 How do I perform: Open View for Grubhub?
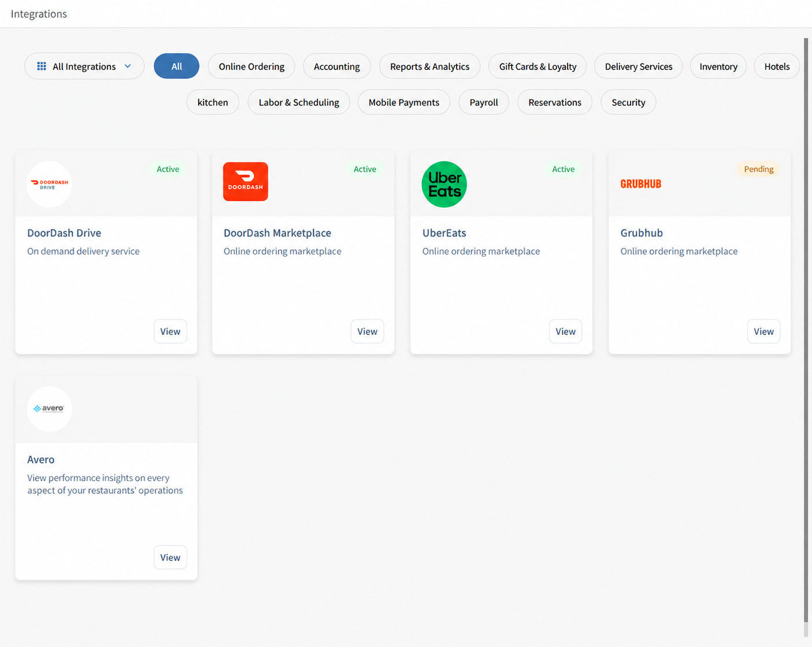click(x=764, y=331)
